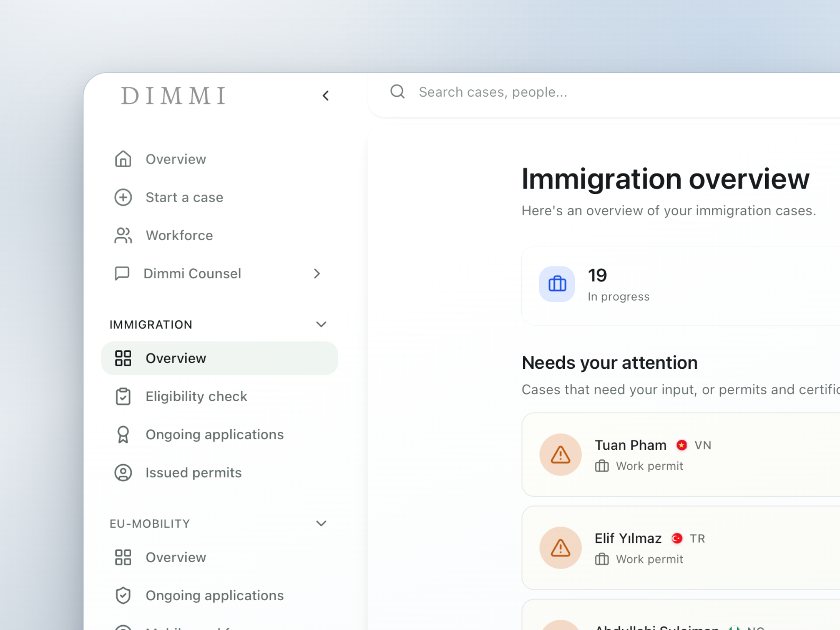Screen dimensions: 840x630
Task: Go to the top Overview menu item
Action: (x=176, y=159)
